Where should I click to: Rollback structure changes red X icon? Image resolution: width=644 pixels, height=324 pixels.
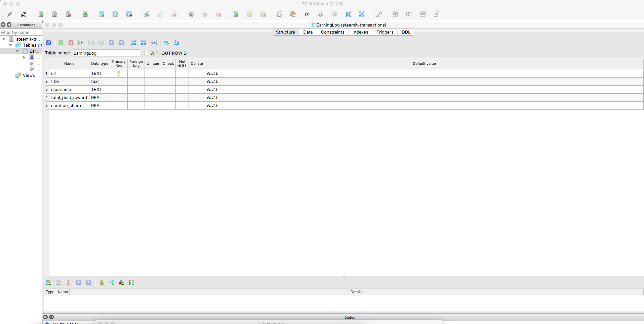[71, 43]
